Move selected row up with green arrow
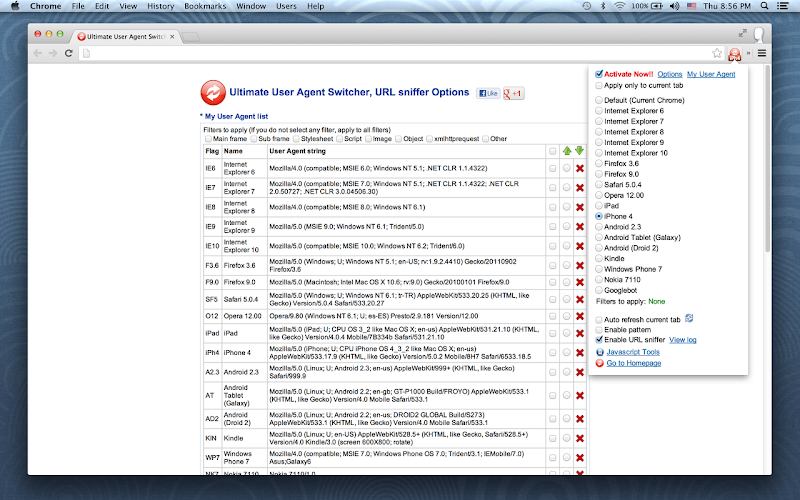Image resolution: width=800 pixels, height=500 pixels. pyautogui.click(x=567, y=151)
